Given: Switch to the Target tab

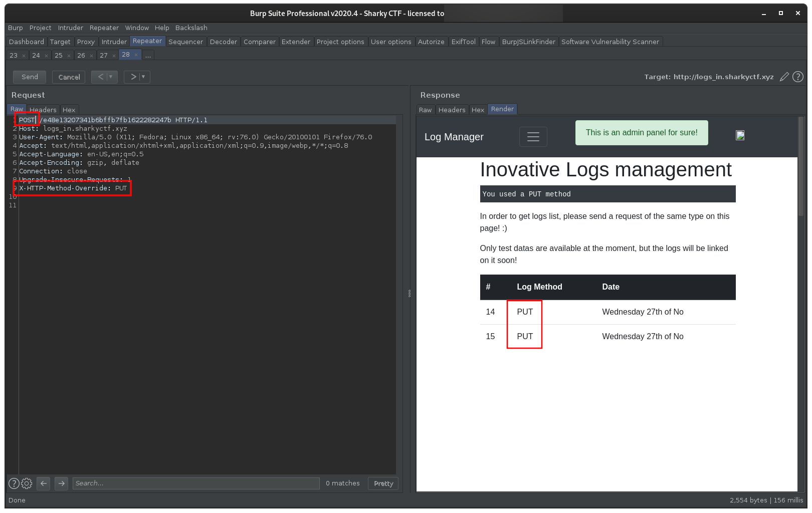Looking at the screenshot, I should coord(60,42).
